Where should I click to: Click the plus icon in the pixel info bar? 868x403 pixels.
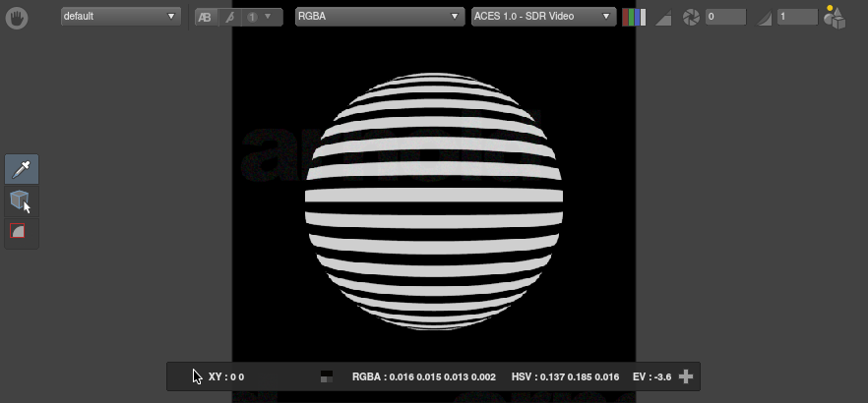click(x=686, y=376)
